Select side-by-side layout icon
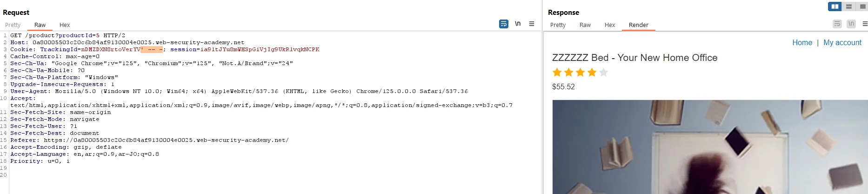The width and height of the screenshot is (868, 194). (x=835, y=7)
